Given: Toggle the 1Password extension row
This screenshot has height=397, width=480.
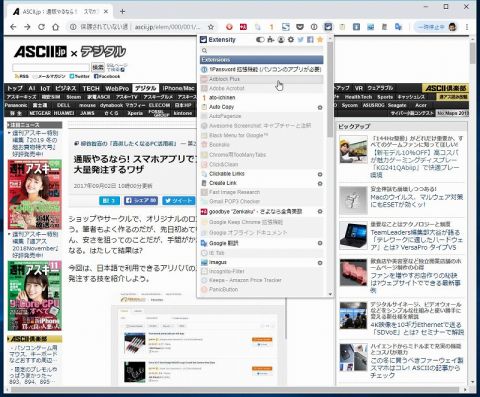Looking at the screenshot, I should click(262, 69).
